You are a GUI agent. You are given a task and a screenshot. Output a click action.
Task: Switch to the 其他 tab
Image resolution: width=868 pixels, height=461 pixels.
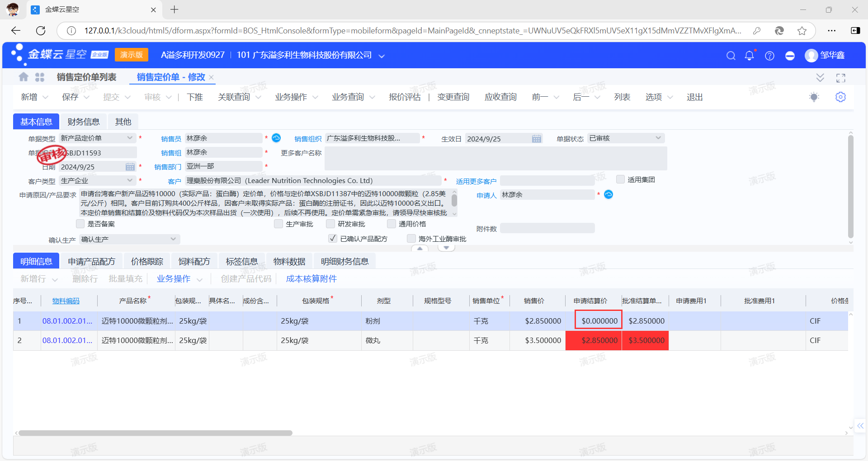coord(123,122)
